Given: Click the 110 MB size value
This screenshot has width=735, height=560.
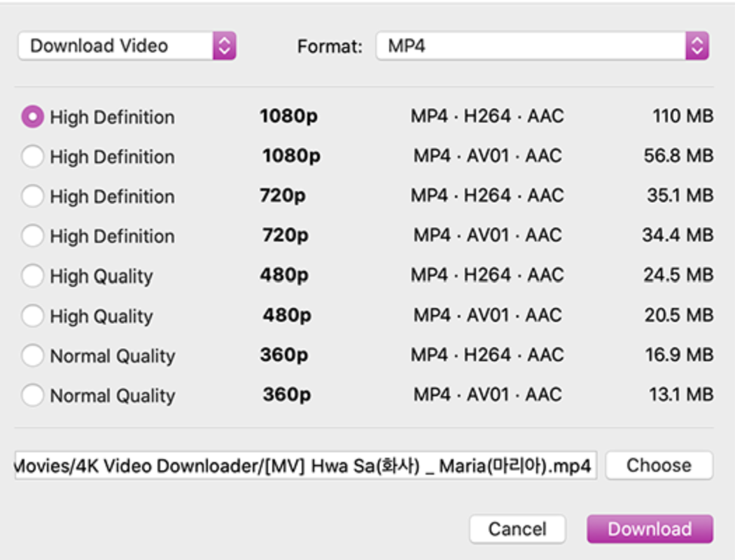Looking at the screenshot, I should click(x=683, y=115).
